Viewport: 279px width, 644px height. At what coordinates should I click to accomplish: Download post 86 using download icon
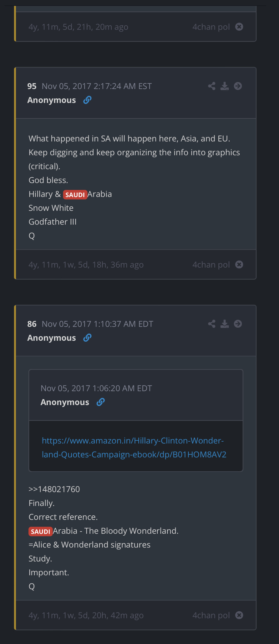coord(225,324)
